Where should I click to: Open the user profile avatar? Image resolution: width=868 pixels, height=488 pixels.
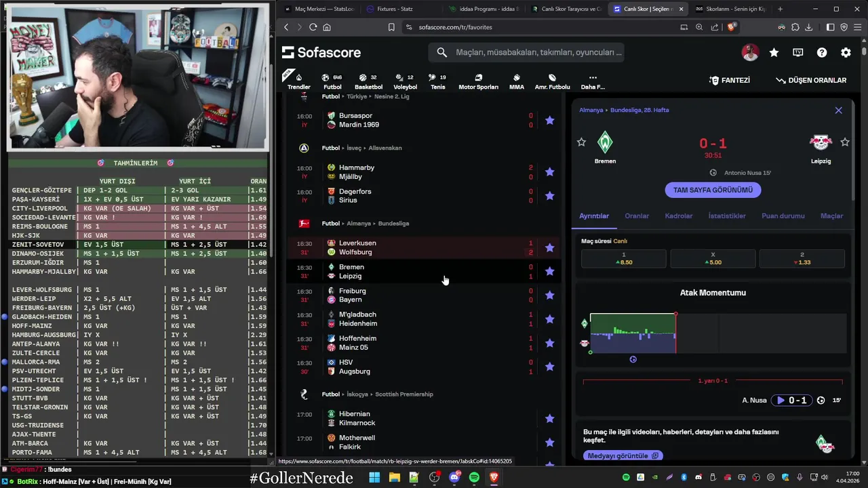[x=750, y=52]
